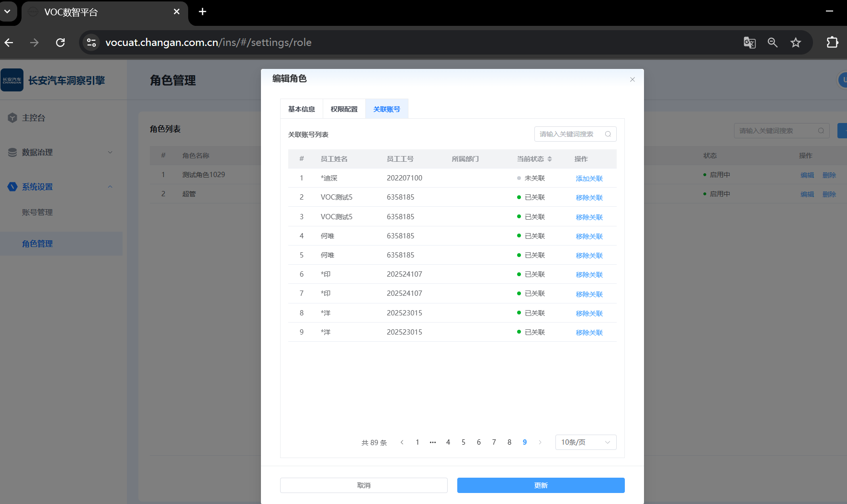847x504 pixels.
Task: Click the browser back arrow
Action: [9, 43]
